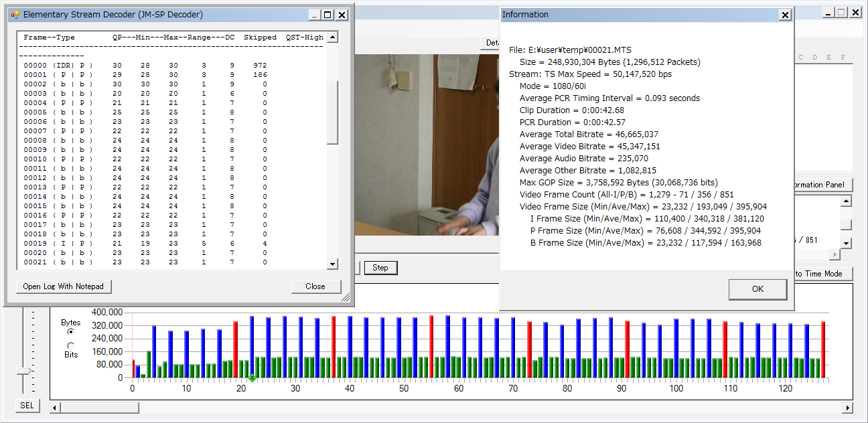This screenshot has height=423, width=868.
Task: Click the Close button in decoder window
Action: click(x=315, y=286)
